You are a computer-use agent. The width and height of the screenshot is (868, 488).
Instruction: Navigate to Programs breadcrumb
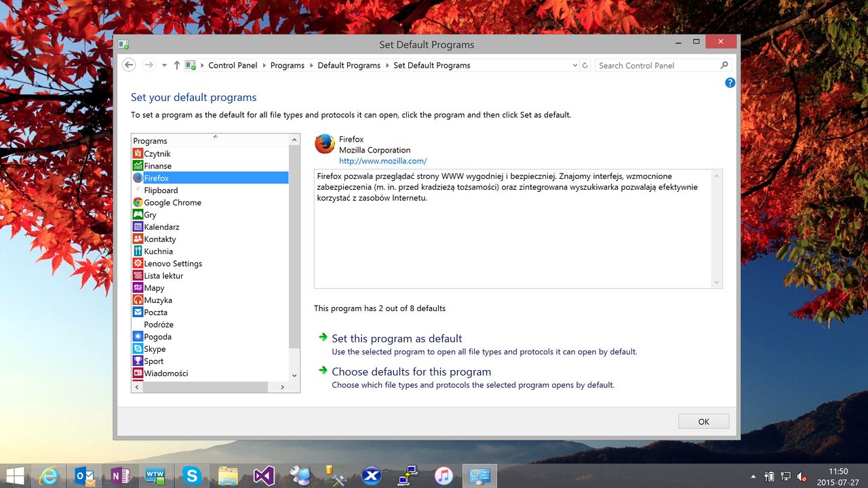click(288, 65)
